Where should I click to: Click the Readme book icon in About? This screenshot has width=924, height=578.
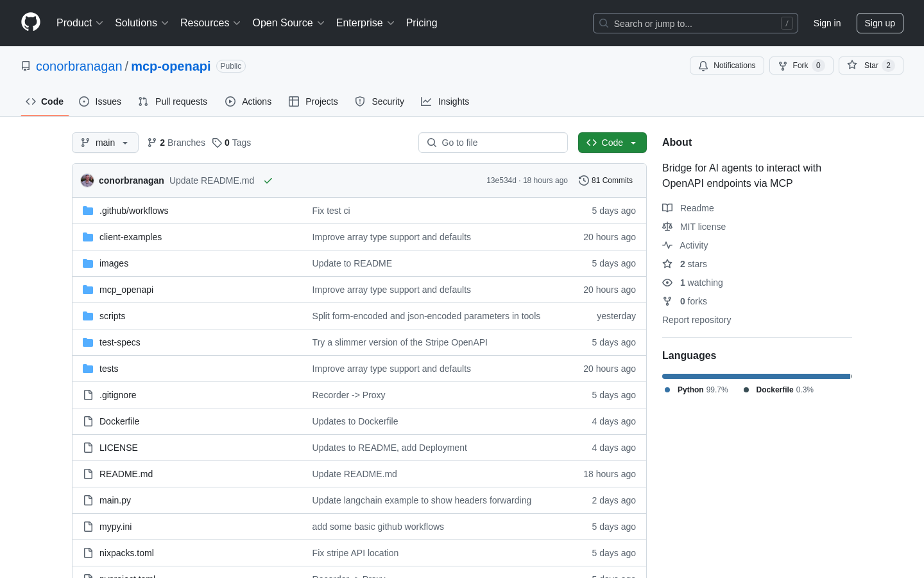(667, 208)
